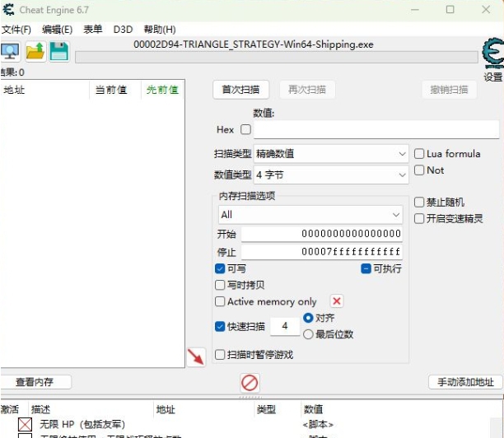The height and width of the screenshot is (438, 504).
Task: Open the process selection monitor icon
Action: pyautogui.click(x=10, y=51)
